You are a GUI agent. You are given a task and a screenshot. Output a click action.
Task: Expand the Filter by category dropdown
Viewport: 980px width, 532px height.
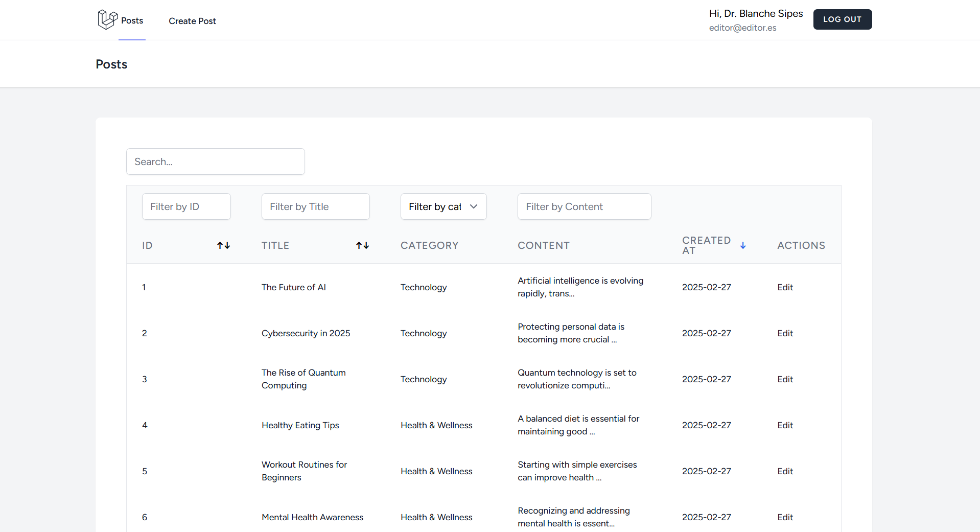point(443,206)
